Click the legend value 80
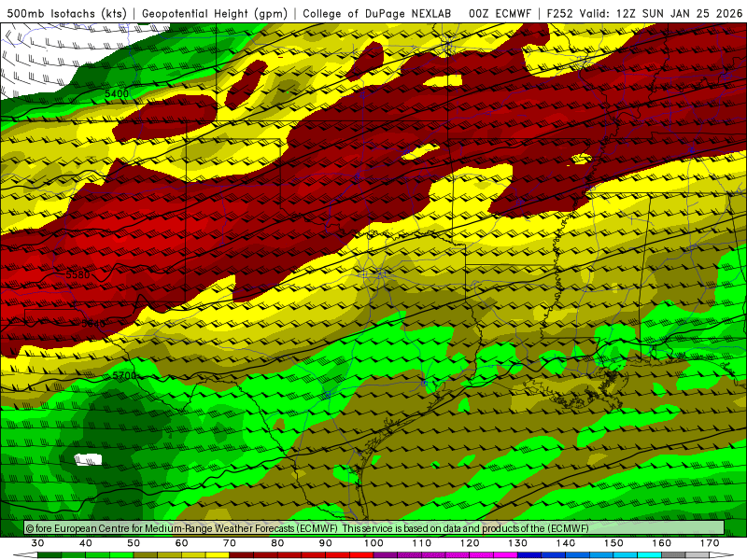The image size is (747, 560). click(x=277, y=543)
